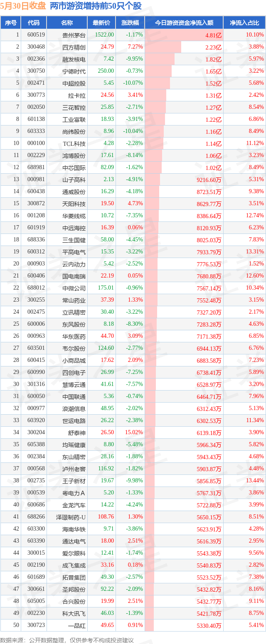266x644 pixels.
Task: Click the 13.44% ratio of 王子新材
Action: 255,481
